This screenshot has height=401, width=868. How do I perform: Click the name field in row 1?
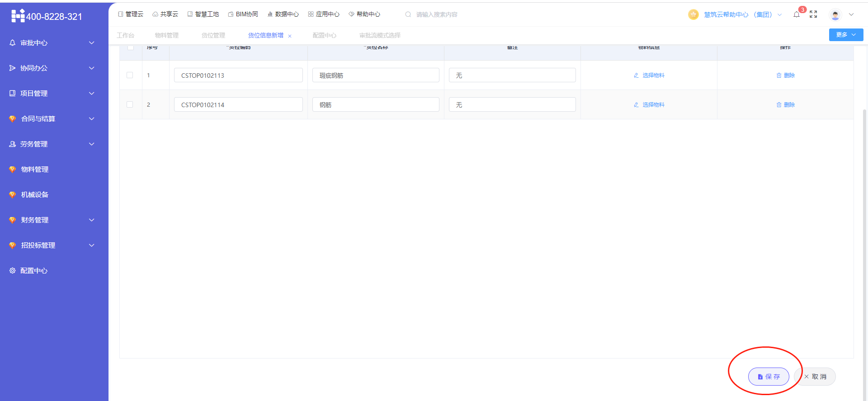coord(376,75)
